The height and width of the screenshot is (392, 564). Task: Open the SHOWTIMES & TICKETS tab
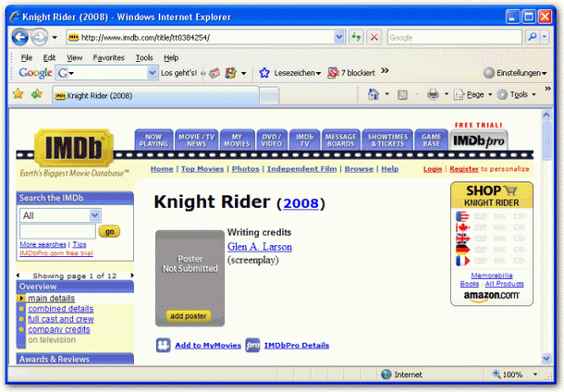(x=387, y=141)
